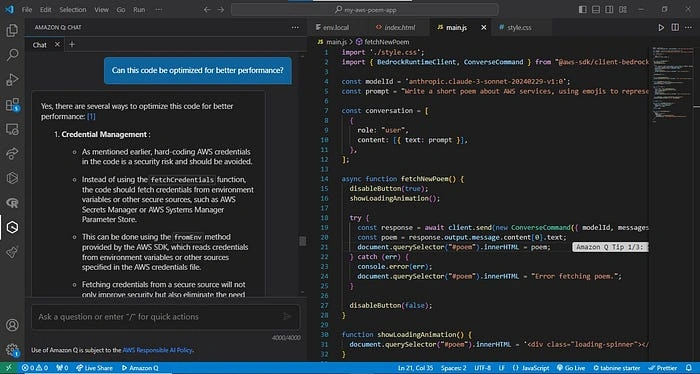Click the ports forwarded indicator in status bar

click(x=62, y=368)
